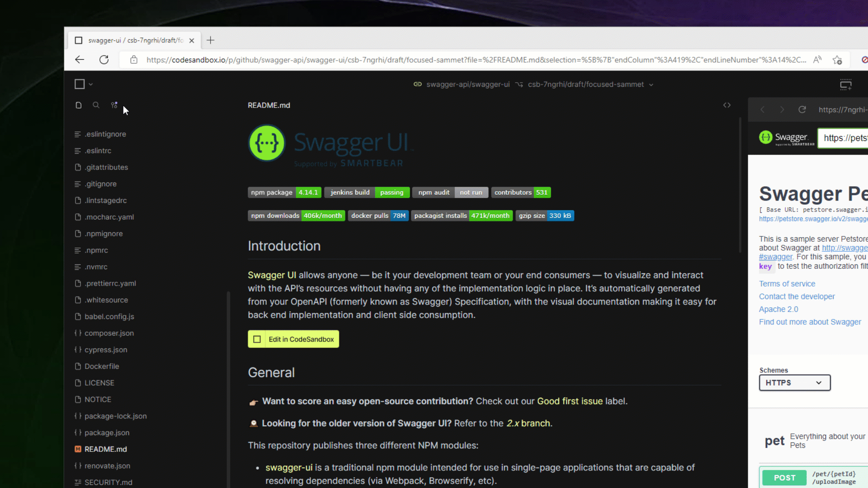Open the chevron next to the workspace checkbox
The height and width of the screenshot is (488, 868).
click(90, 84)
